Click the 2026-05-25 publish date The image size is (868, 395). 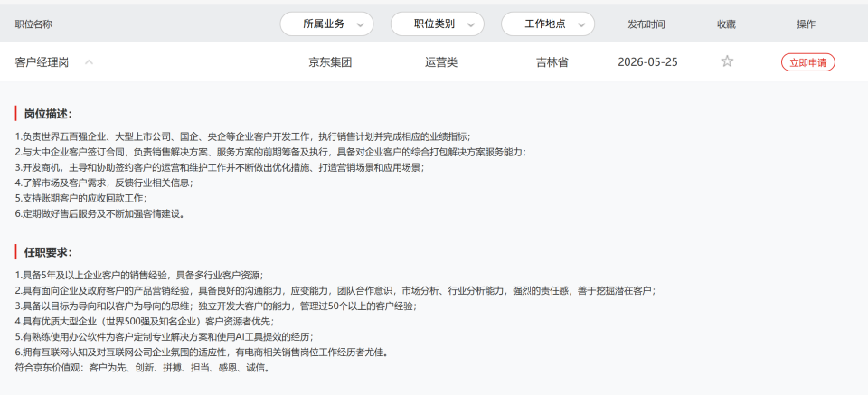click(647, 62)
